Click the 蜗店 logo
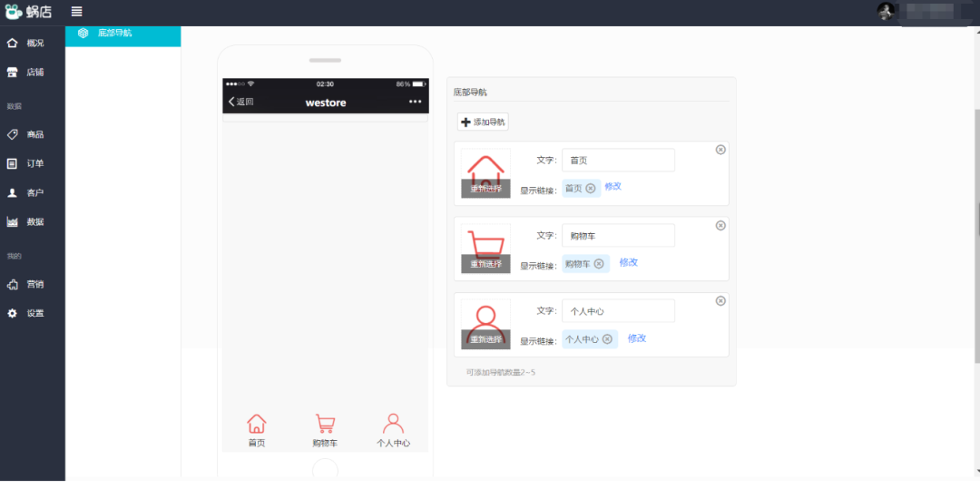This screenshot has height=489, width=980. (28, 11)
